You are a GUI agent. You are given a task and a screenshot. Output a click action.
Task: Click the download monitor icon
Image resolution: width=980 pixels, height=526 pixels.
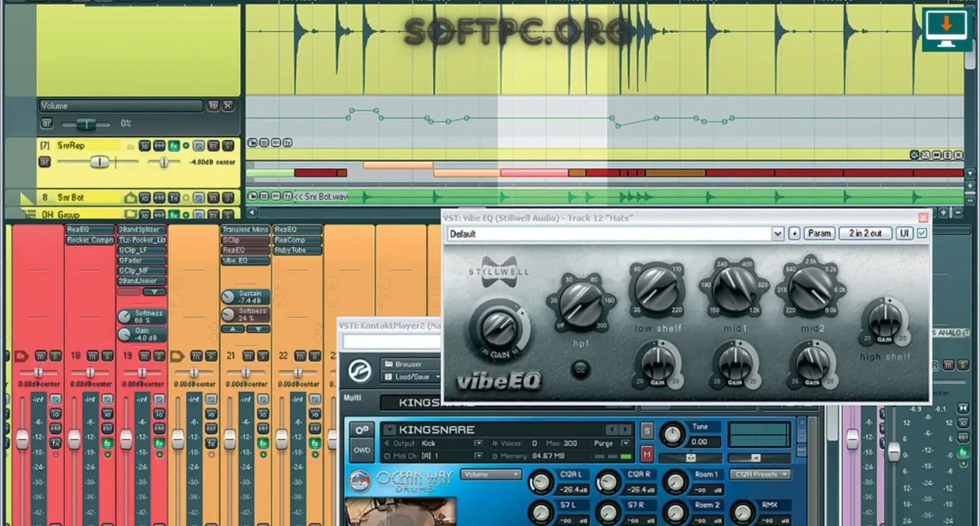tap(946, 29)
